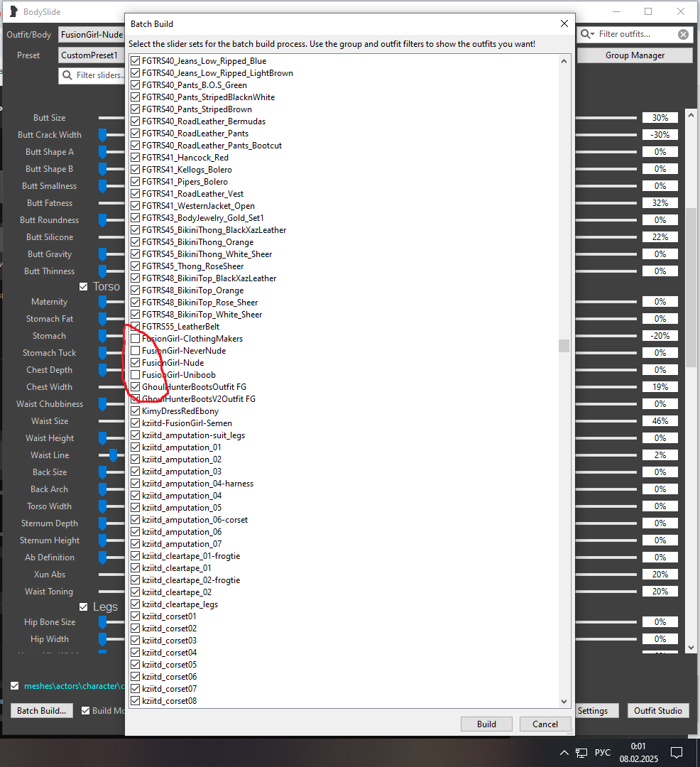
Task: Open the Preset combo box
Action: (x=91, y=55)
